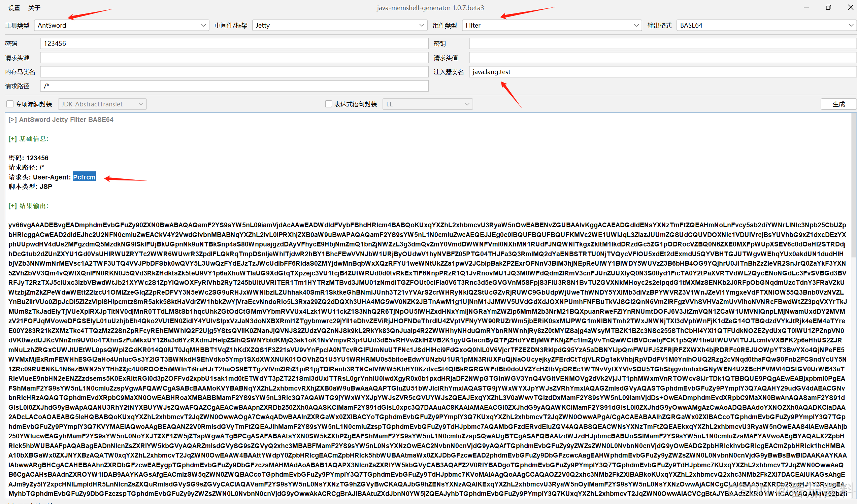Restore down the java-memshell-generator window

[828, 7]
